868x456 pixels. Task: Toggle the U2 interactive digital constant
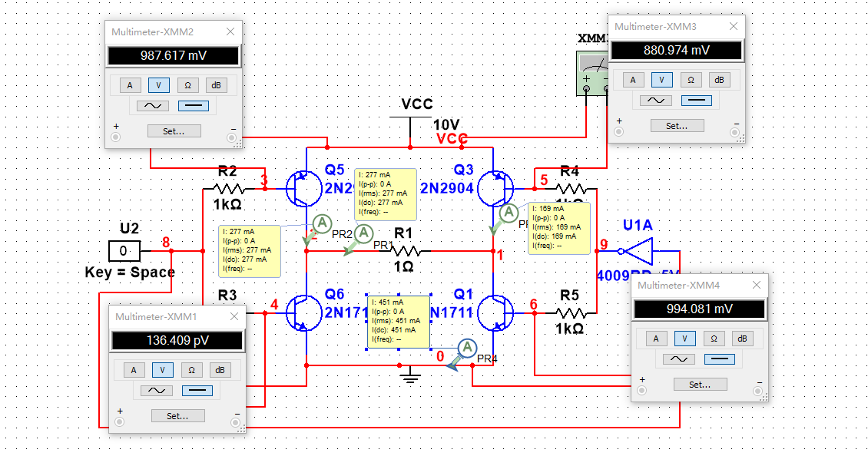coord(124,251)
